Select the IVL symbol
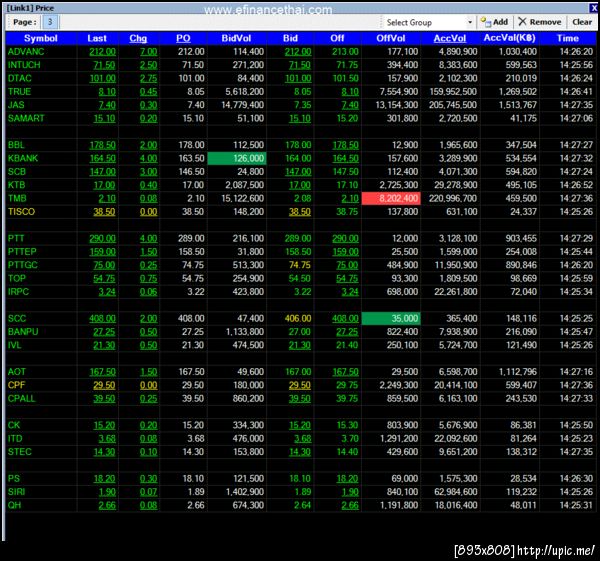Viewport: 600px width, 561px height. 15,345
